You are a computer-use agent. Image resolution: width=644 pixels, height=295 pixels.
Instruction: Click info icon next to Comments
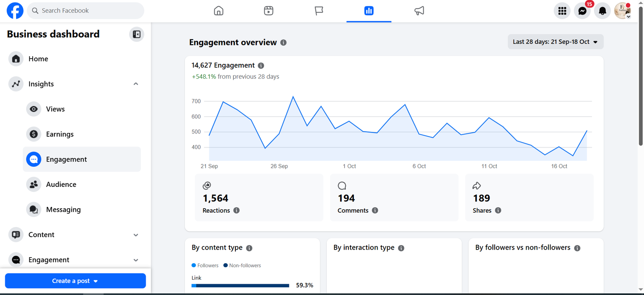click(375, 210)
